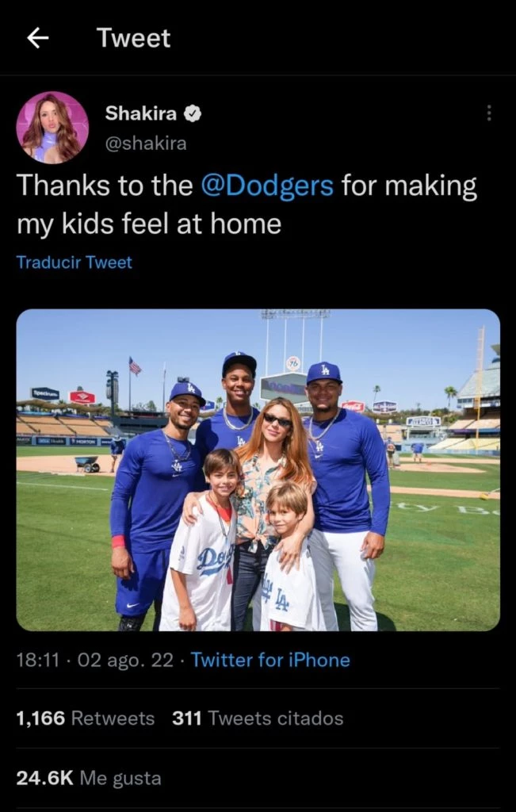
Task: Open Shakira's round profile avatar
Action: point(52,127)
